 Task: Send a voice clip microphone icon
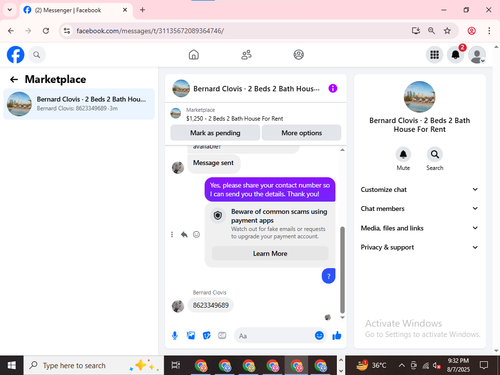coord(175,336)
